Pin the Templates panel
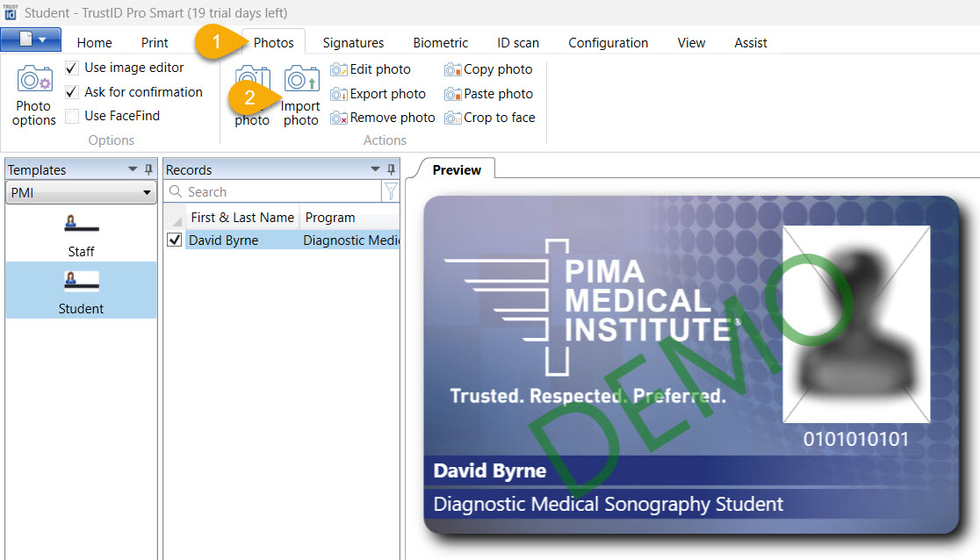This screenshot has width=980, height=560. click(x=148, y=169)
